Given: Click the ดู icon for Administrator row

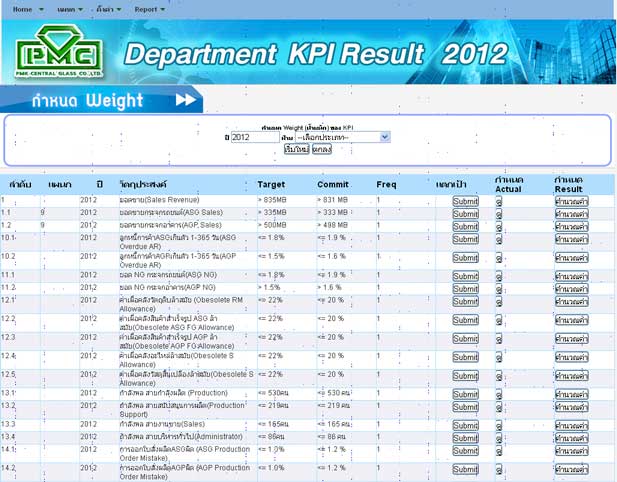Looking at the screenshot, I should tap(499, 437).
